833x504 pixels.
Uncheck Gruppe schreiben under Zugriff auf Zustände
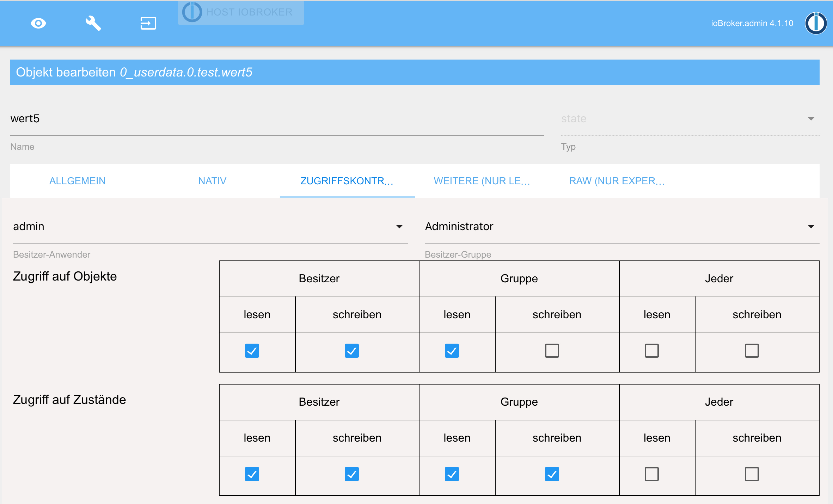click(x=552, y=474)
